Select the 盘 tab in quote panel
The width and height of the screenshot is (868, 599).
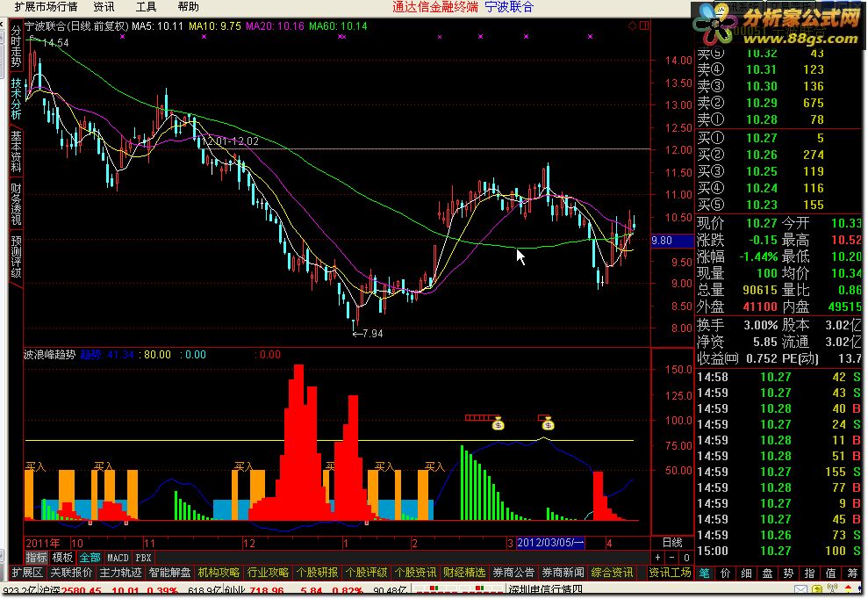tap(768, 573)
